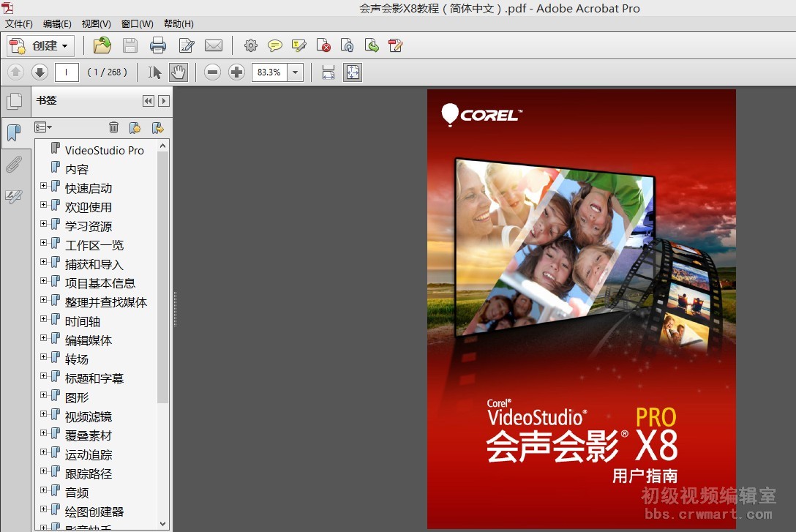Click the page number input field
796x532 pixels.
coord(67,72)
